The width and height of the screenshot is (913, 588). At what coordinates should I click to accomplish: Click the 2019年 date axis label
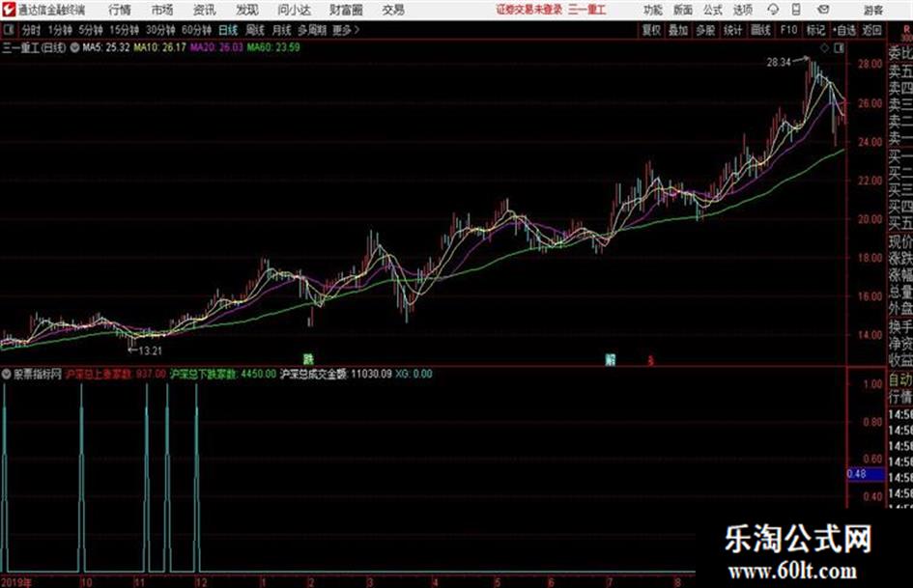16,582
